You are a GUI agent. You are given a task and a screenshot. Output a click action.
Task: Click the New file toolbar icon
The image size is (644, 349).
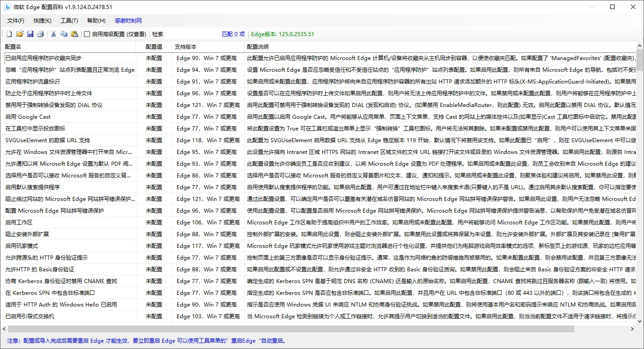[x=9, y=34]
